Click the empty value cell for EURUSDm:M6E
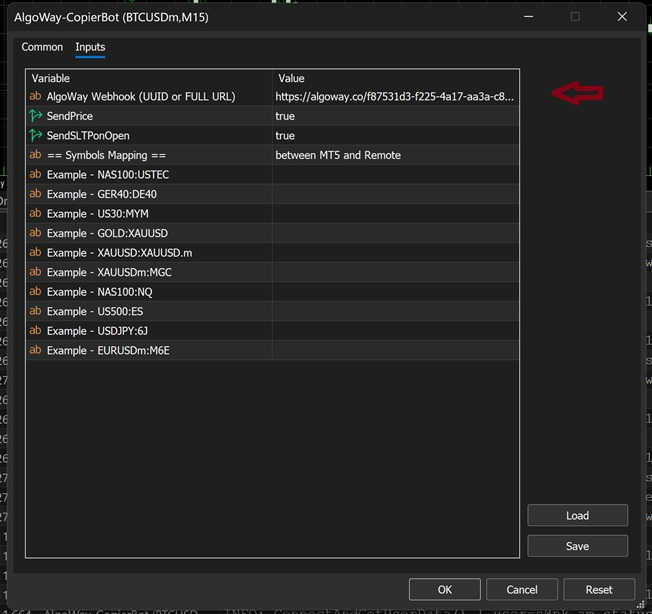The height and width of the screenshot is (614, 652). point(396,350)
